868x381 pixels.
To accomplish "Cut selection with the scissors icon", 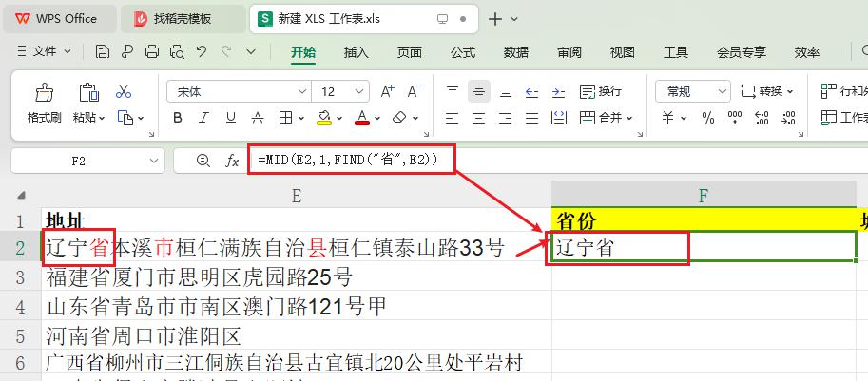I will 124,91.
